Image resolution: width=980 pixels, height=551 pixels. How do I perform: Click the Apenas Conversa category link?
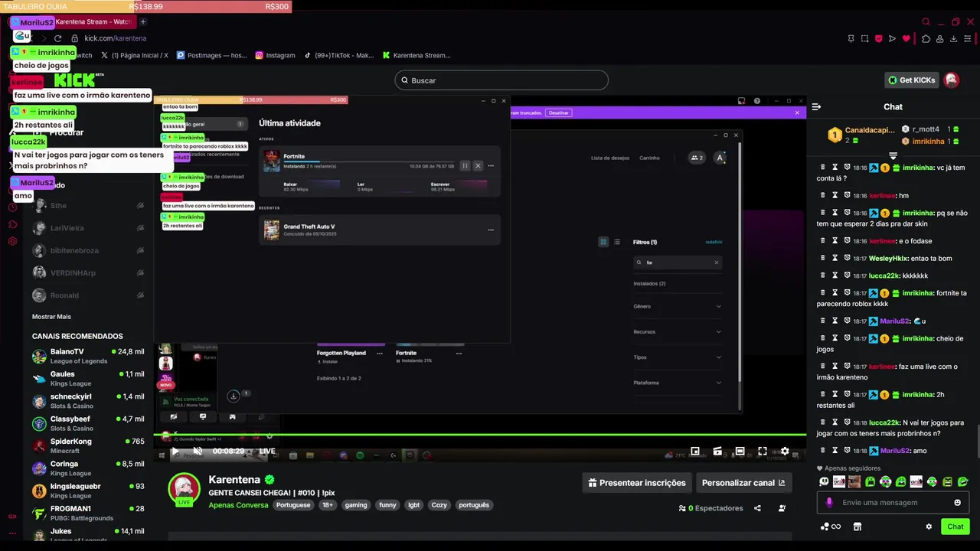pos(238,505)
